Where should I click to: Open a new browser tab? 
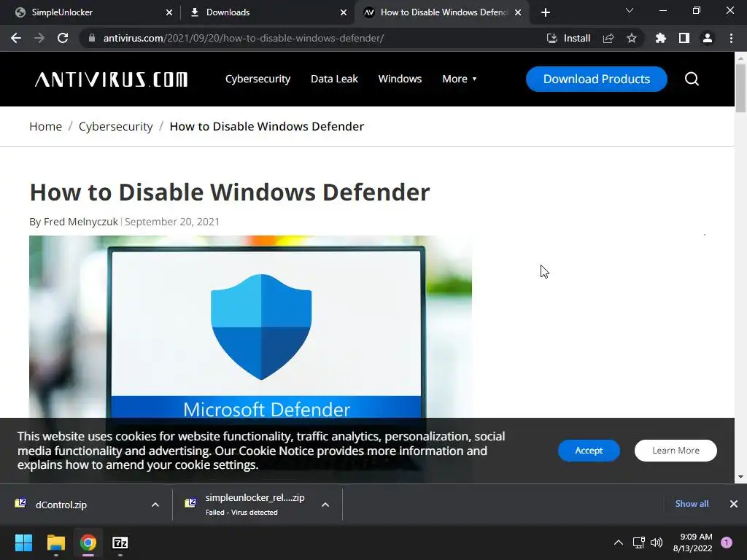(x=546, y=12)
